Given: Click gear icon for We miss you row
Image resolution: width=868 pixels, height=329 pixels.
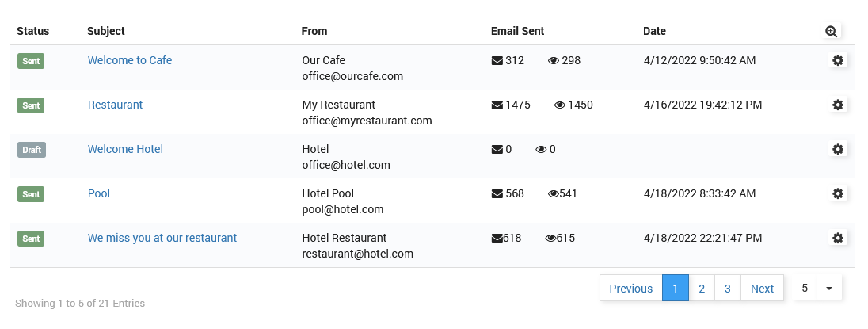Looking at the screenshot, I should [838, 238].
